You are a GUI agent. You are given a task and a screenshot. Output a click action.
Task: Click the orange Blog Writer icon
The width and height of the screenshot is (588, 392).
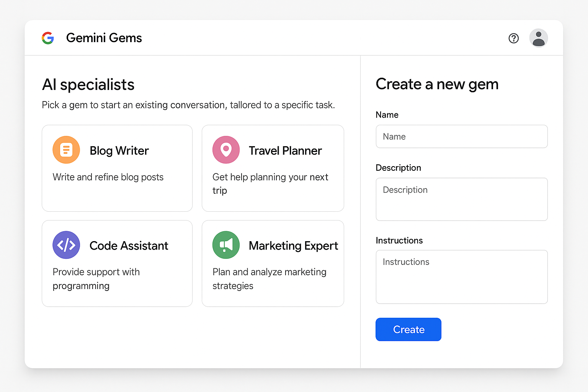point(66,150)
